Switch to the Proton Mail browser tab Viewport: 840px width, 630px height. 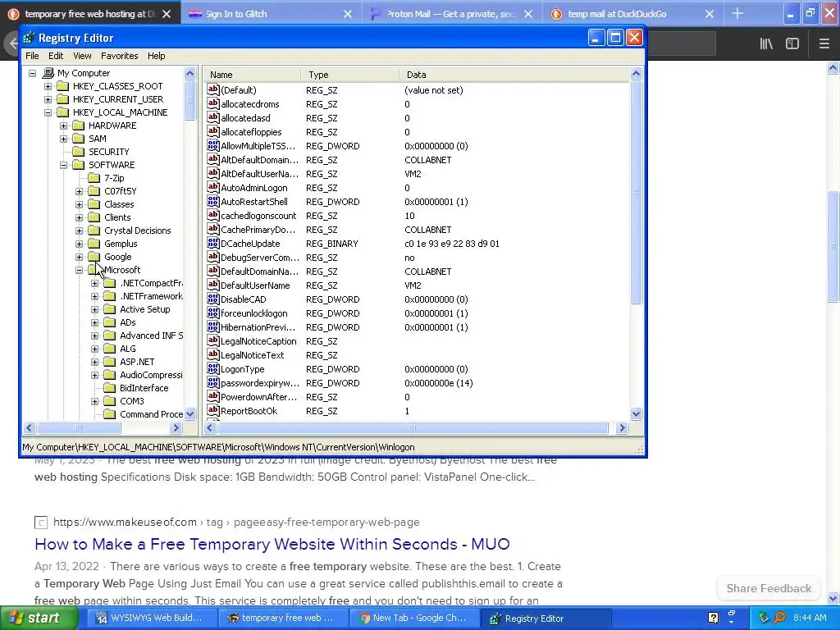[x=450, y=14]
